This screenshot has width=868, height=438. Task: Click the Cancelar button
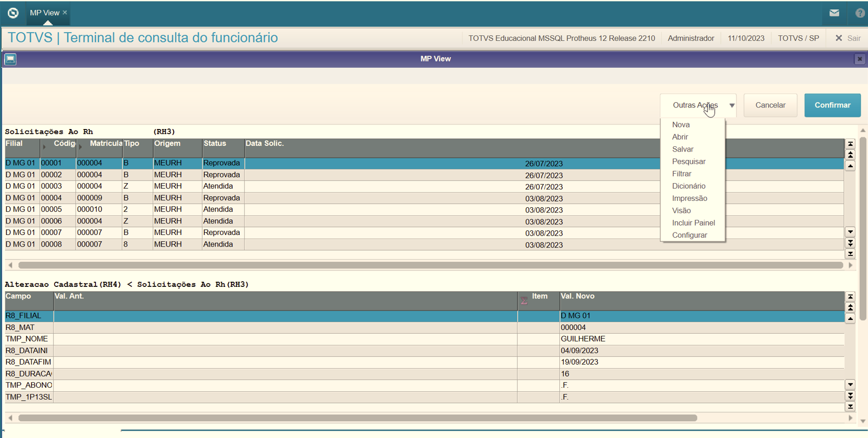[770, 105]
